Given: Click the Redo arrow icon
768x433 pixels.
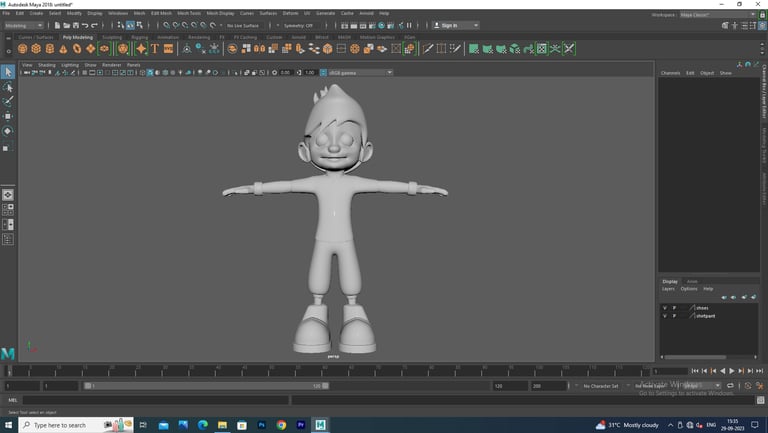Looking at the screenshot, I should [95, 25].
